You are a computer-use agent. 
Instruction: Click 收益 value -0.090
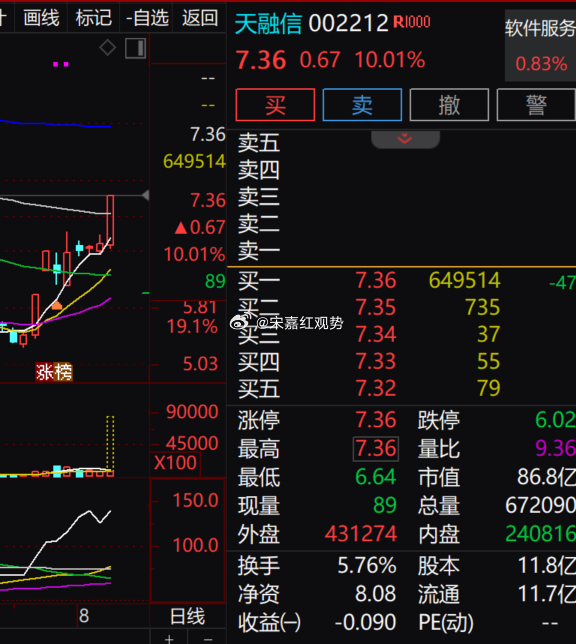point(365,622)
